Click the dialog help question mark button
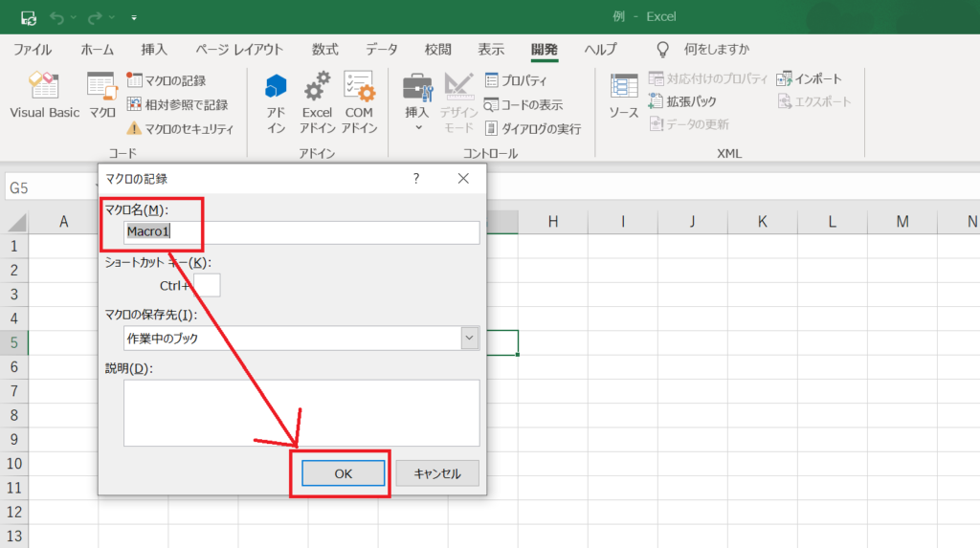 point(415,179)
